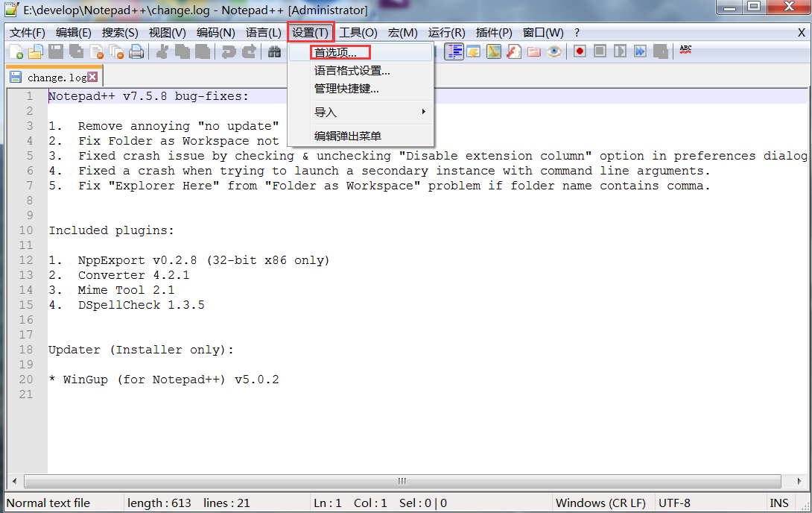Open the 视图(V) menu
Image resolution: width=812 pixels, height=513 pixels.
pos(168,33)
